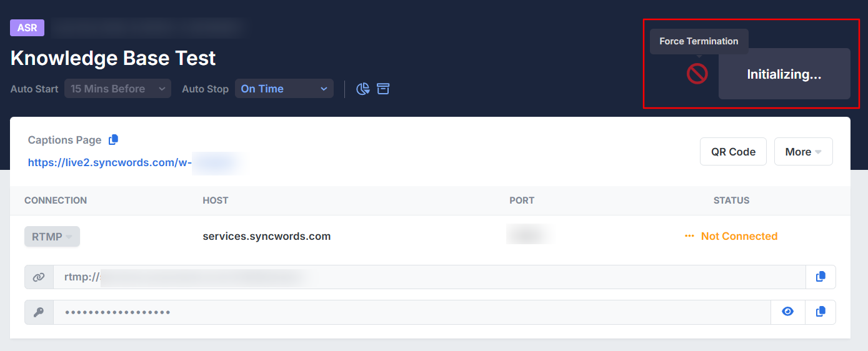Click the key icon beside the password field
This screenshot has height=351, width=868.
tap(39, 312)
